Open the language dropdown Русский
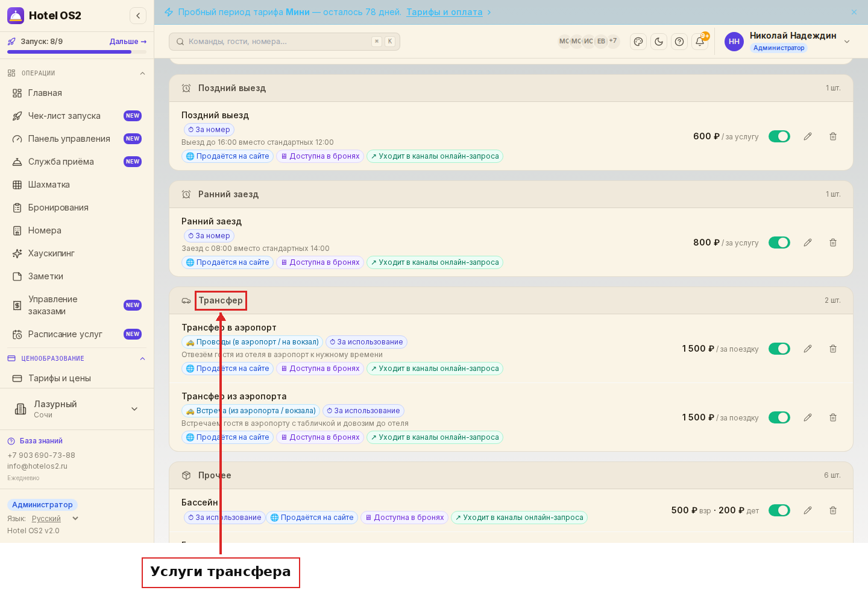 55,519
